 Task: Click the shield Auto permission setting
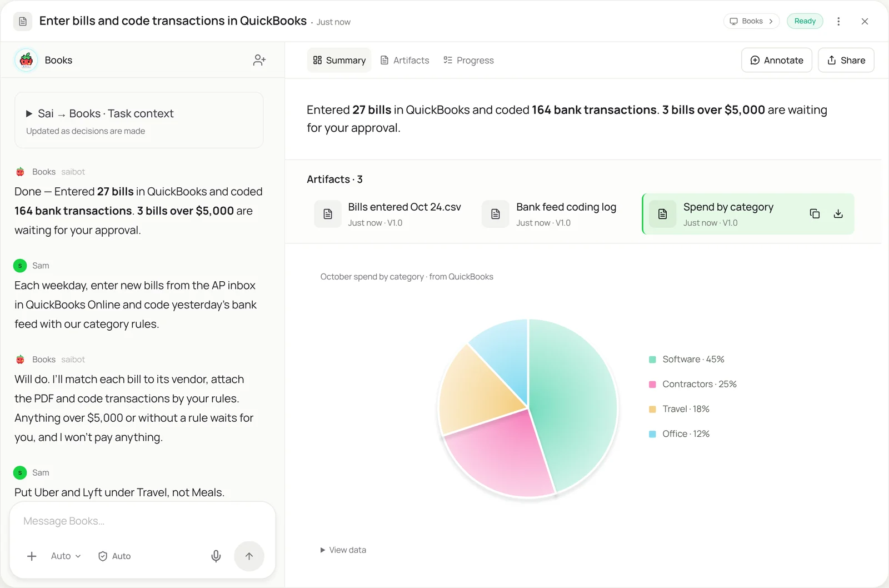[x=114, y=556]
